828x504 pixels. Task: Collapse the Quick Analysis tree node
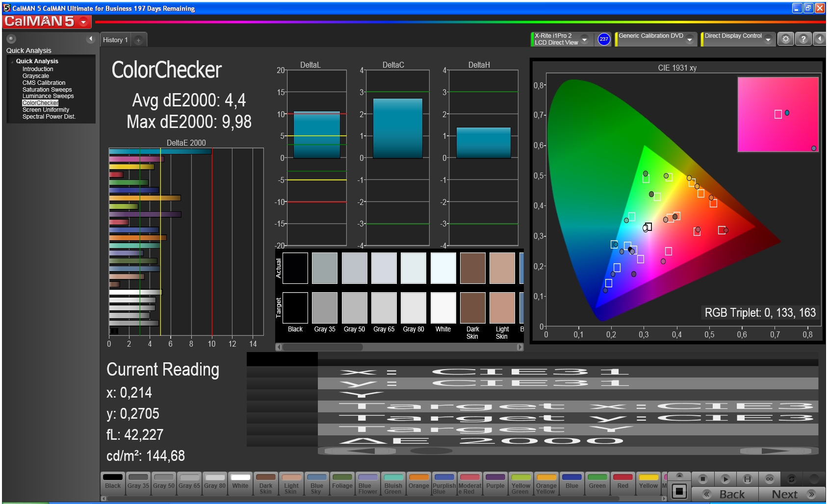coord(12,62)
